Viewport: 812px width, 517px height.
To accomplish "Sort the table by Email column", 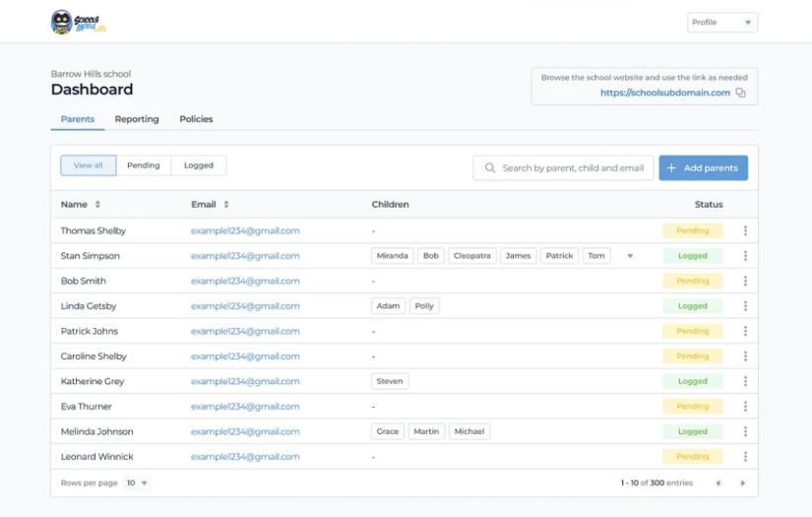I will [x=225, y=205].
